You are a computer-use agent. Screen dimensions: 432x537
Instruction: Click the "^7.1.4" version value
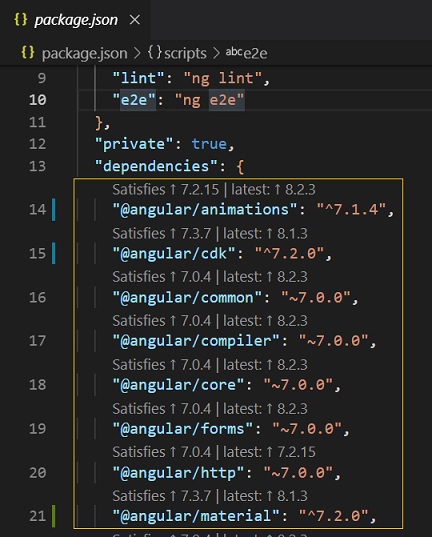tap(351, 209)
